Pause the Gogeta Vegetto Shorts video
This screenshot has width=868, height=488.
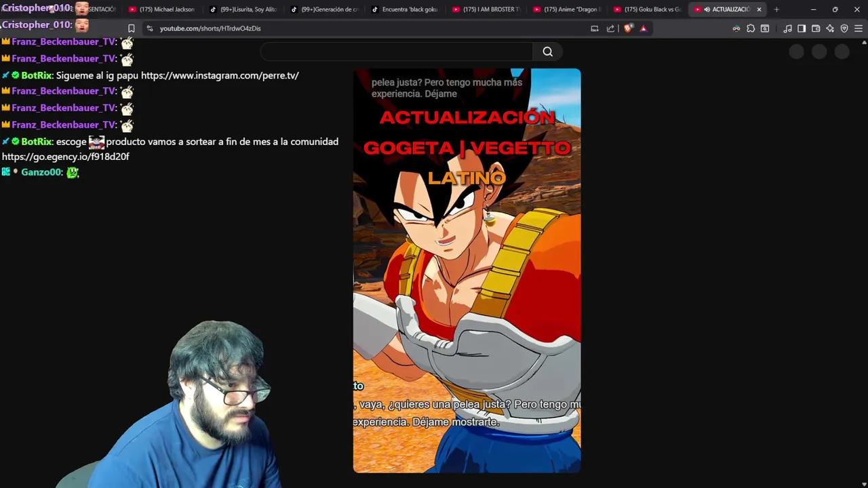pos(467,271)
